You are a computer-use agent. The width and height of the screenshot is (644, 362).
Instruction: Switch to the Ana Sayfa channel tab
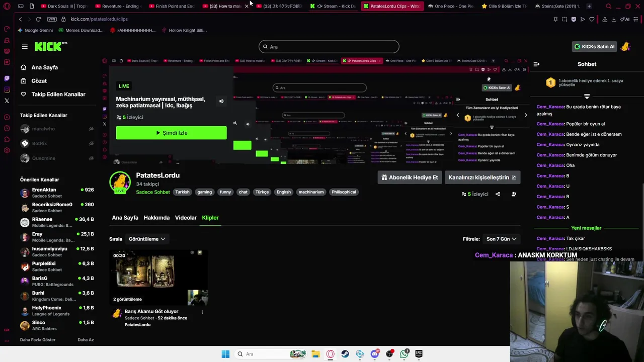coord(125,218)
